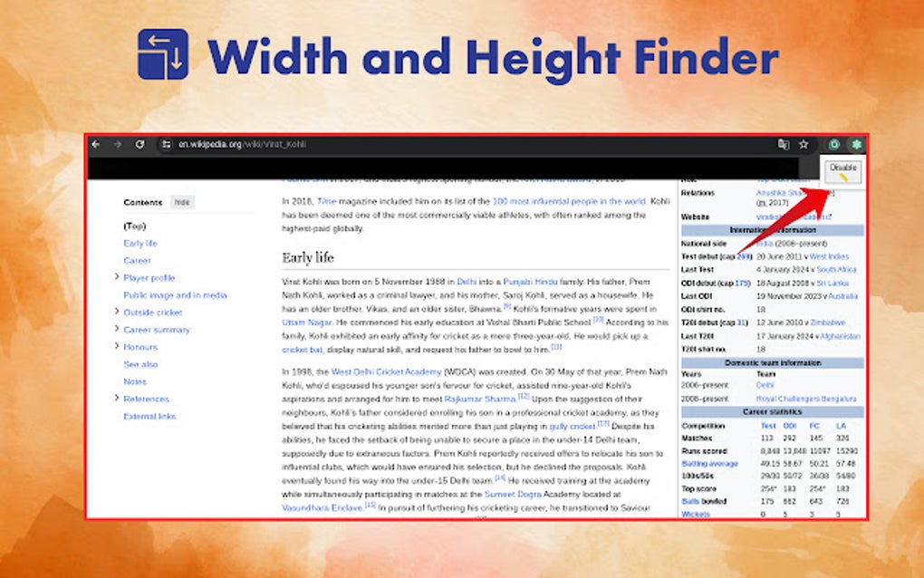924x578 pixels.
Task: Open West Indies link in Test debut row
Action: (829, 256)
